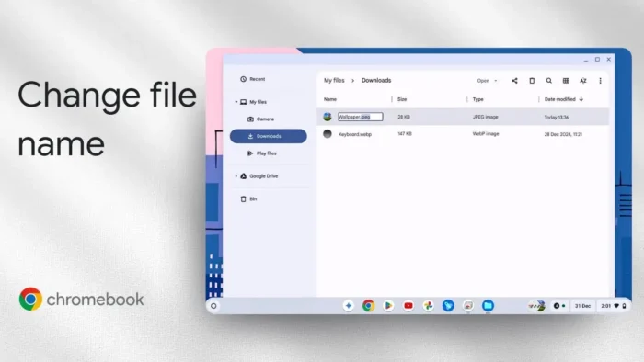Launch Chrome from the shelf
Screen dimensions: 644x362
pos(368,306)
